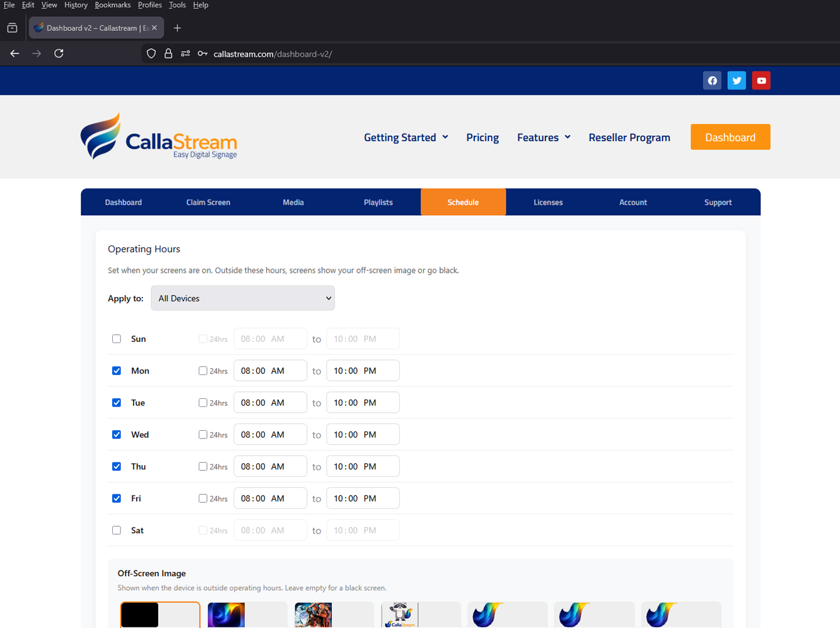
Task: Open the Facebook icon in the header
Action: click(x=712, y=80)
